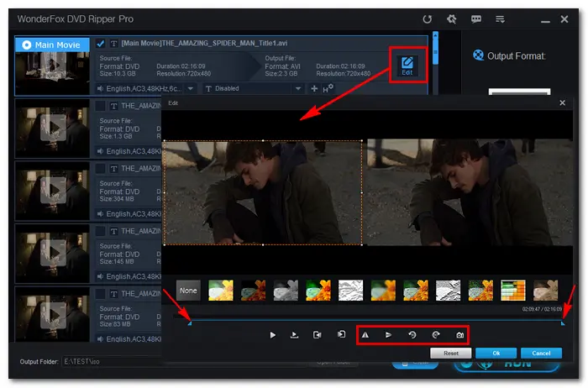Click the '02:09:47 / 02:16:09' time label
Image resolution: width=588 pixels, height=388 pixels.
[x=542, y=309]
